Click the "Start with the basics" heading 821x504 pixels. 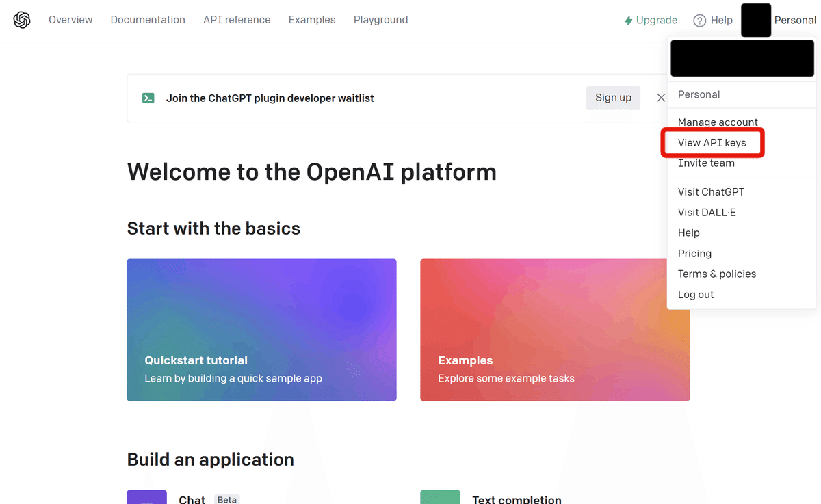click(213, 228)
